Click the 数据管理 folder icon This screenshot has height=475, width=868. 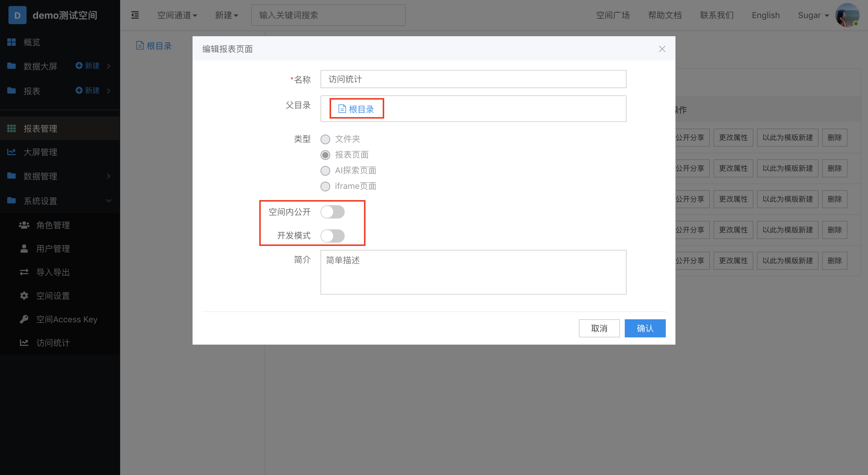pos(11,176)
